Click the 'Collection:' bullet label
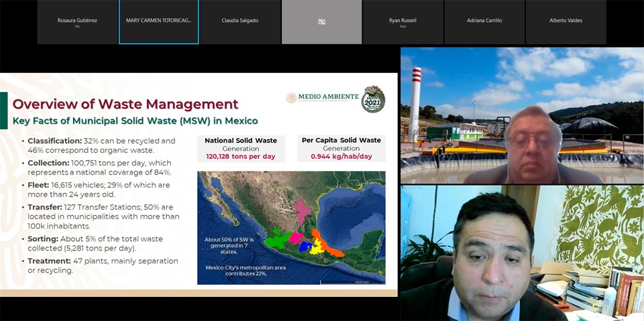The height and width of the screenshot is (321, 644). point(48,163)
